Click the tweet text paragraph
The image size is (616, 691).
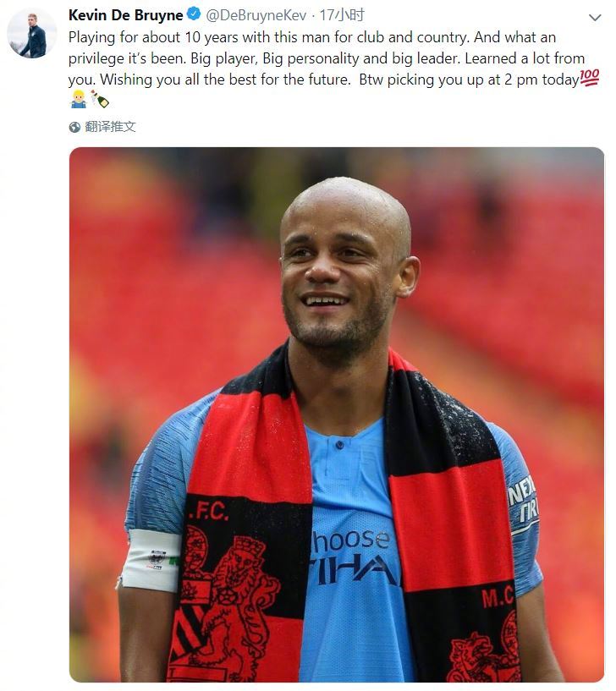pyautogui.click(x=333, y=69)
